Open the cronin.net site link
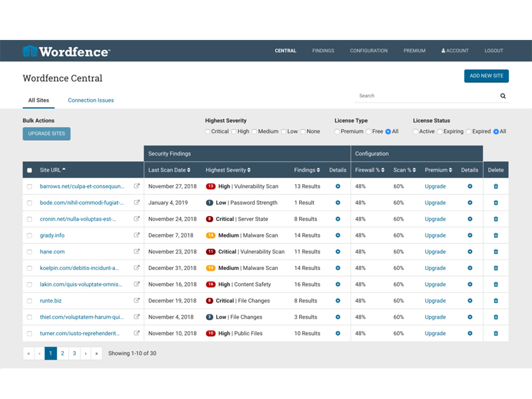This screenshot has height=399, width=532. pos(78,219)
